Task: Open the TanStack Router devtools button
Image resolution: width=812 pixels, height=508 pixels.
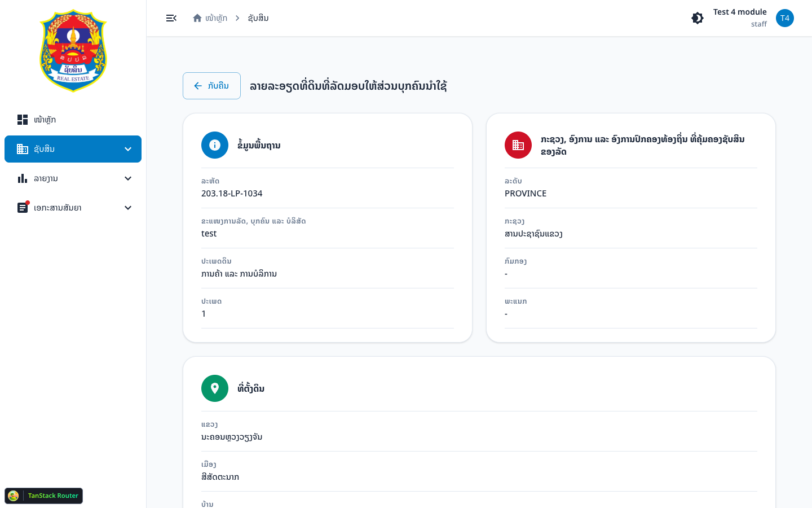Action: [x=44, y=496]
